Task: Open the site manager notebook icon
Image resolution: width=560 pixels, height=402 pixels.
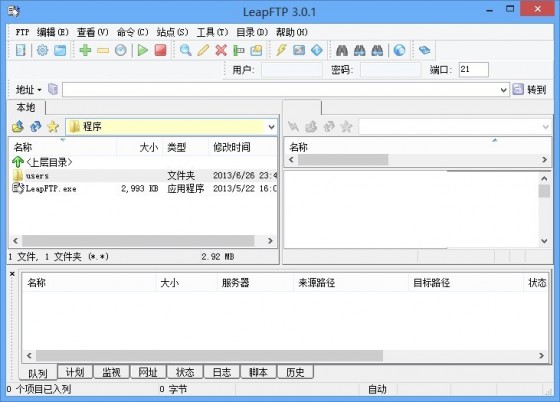Action: [21, 50]
